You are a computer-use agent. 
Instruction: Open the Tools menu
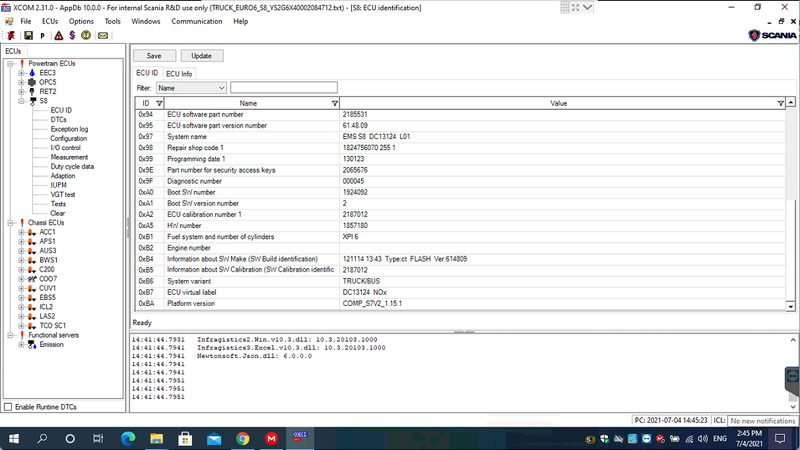[x=112, y=21]
